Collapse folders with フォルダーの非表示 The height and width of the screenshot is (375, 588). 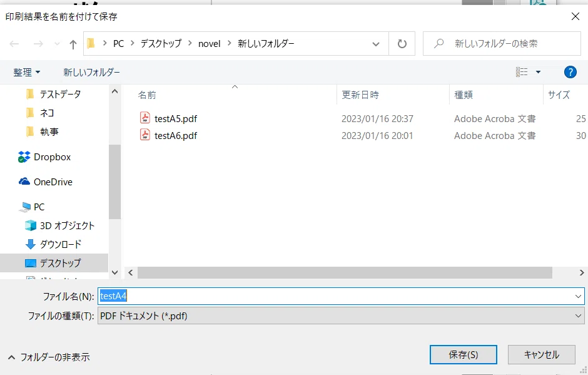coord(49,357)
